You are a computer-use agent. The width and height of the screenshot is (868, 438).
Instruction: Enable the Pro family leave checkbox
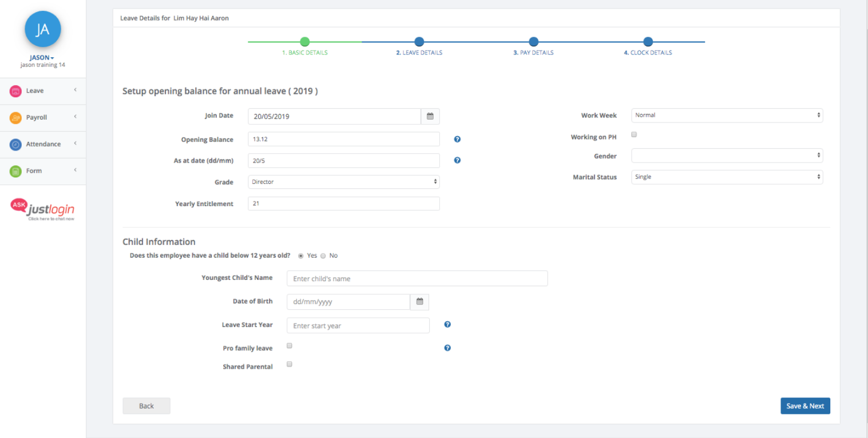coord(290,346)
